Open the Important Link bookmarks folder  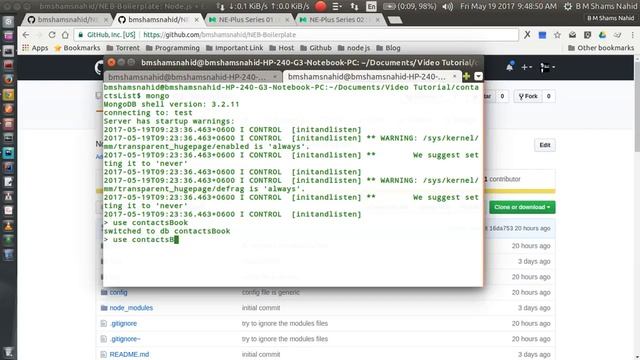235,48
